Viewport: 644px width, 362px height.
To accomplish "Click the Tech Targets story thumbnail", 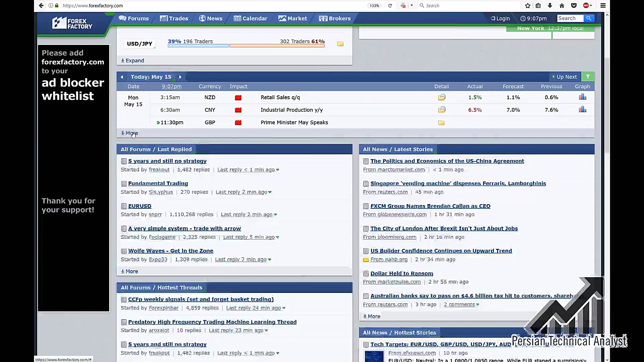I will pos(374,356).
